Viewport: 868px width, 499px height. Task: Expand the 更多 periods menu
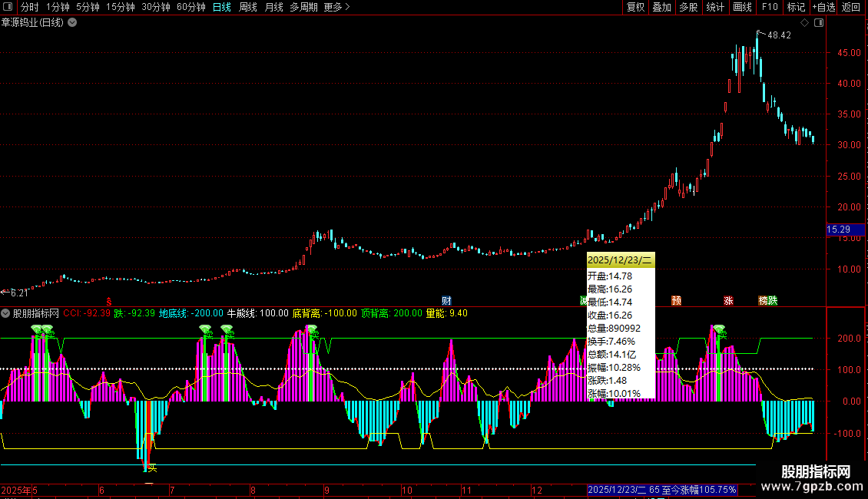tap(336, 7)
